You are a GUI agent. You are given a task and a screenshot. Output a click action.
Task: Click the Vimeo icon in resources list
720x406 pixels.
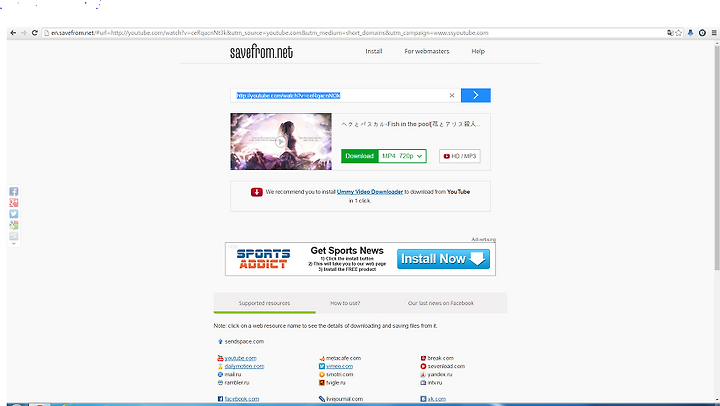click(322, 367)
